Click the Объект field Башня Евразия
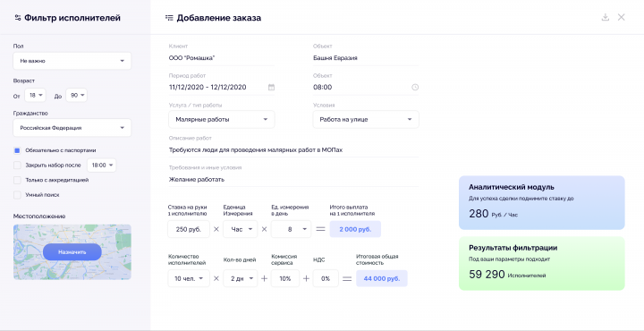 pyautogui.click(x=366, y=58)
